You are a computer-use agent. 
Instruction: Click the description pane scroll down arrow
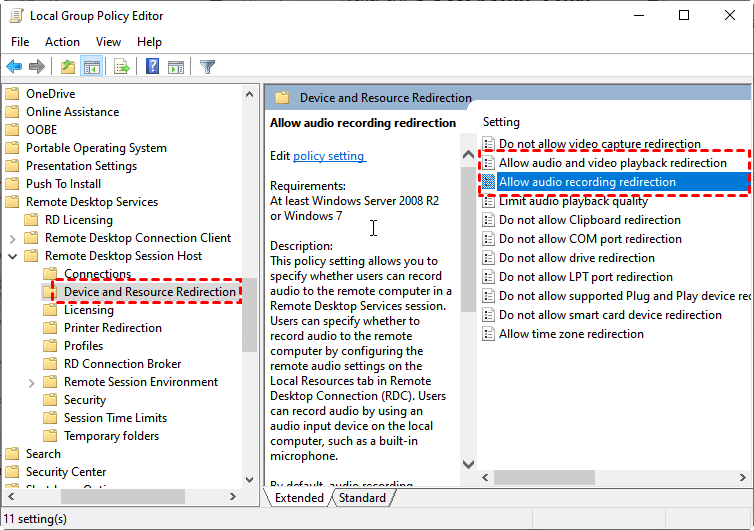[x=468, y=464]
